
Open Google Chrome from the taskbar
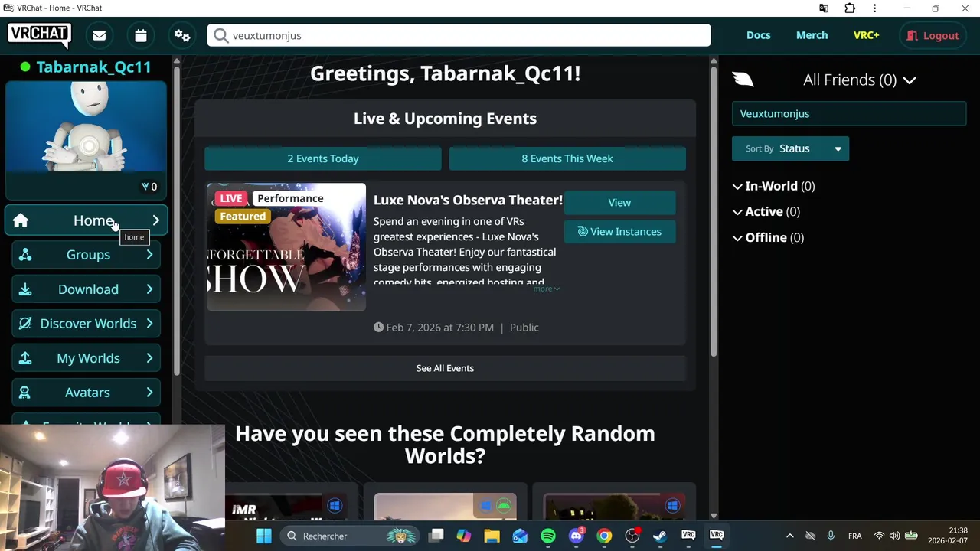(604, 536)
